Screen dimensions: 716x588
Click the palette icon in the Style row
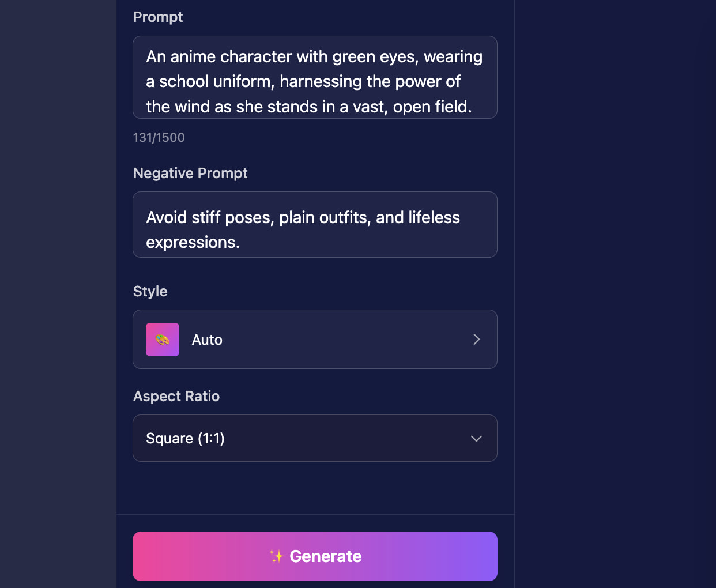click(x=163, y=340)
